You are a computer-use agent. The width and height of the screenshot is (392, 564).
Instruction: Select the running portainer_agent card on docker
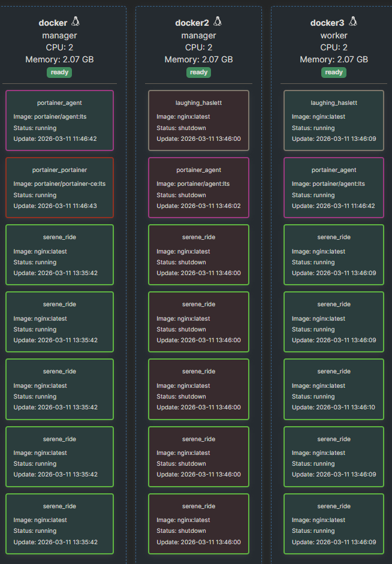point(59,120)
